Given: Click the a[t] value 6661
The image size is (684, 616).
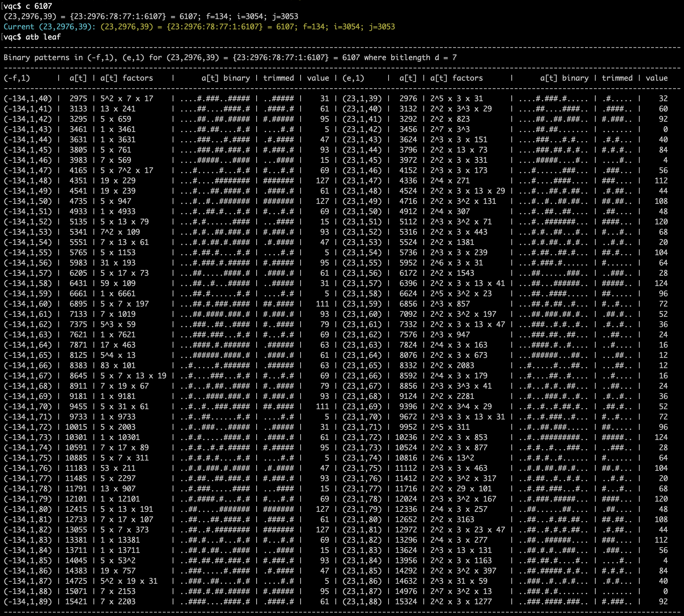Looking at the screenshot, I should (78, 294).
